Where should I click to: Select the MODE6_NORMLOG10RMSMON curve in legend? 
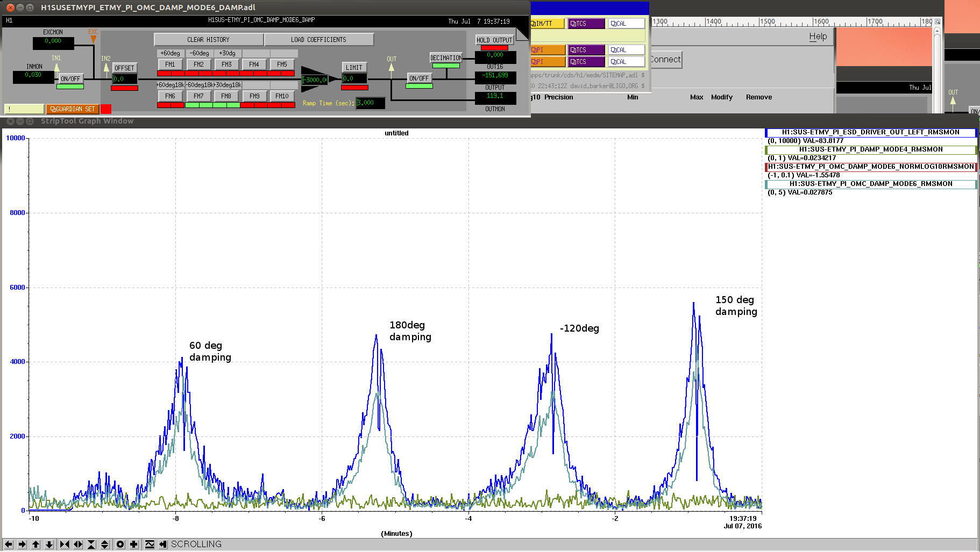coord(871,167)
